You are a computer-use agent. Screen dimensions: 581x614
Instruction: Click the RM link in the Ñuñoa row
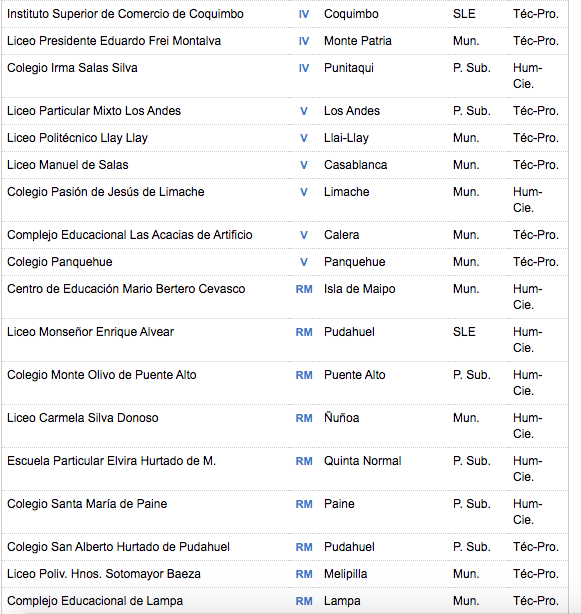304,418
